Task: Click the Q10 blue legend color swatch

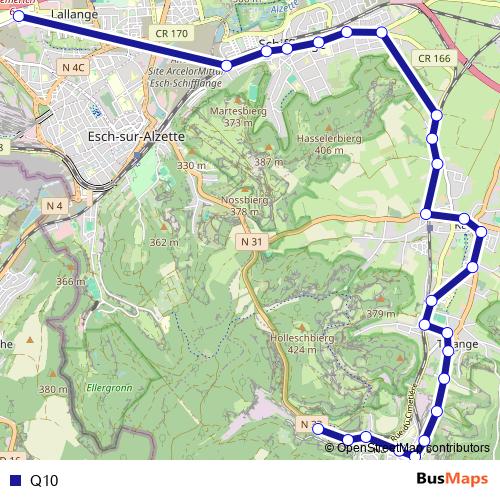Action: pos(15,481)
